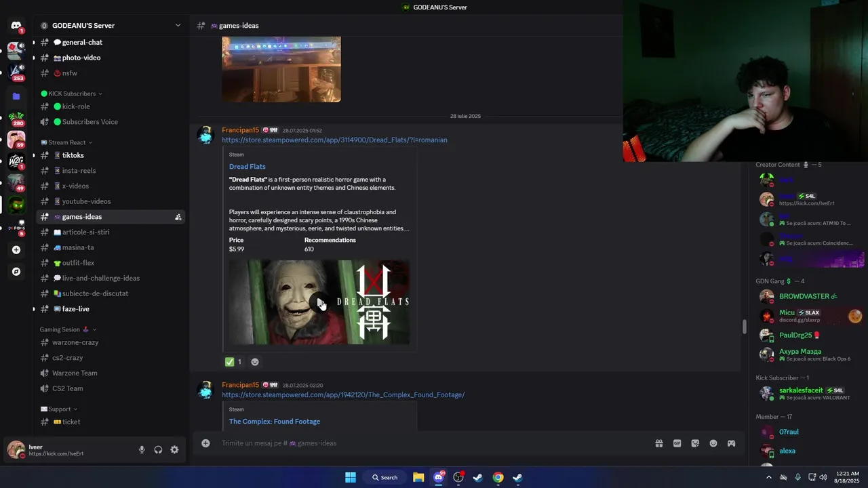Open Discover servers compass icon
This screenshot has height=488, width=868.
point(16,271)
